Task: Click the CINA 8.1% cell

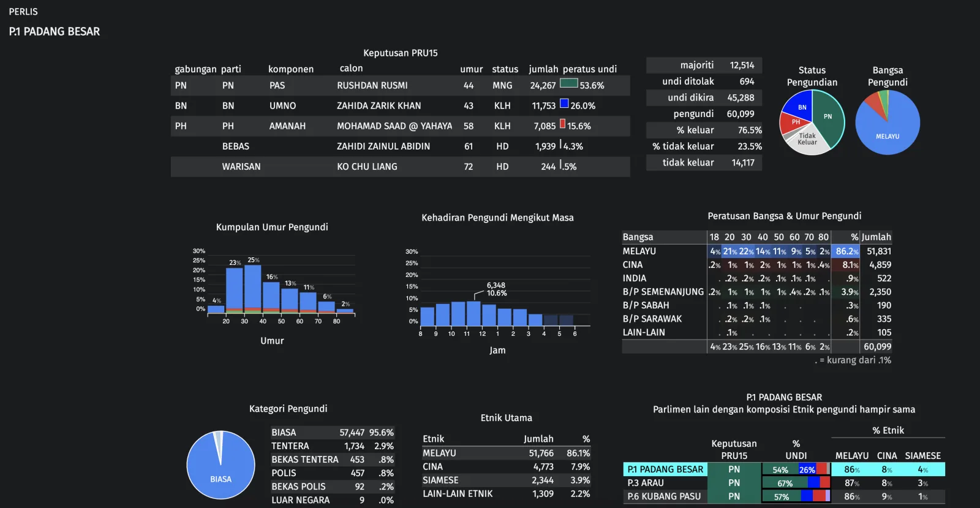Action: click(846, 265)
